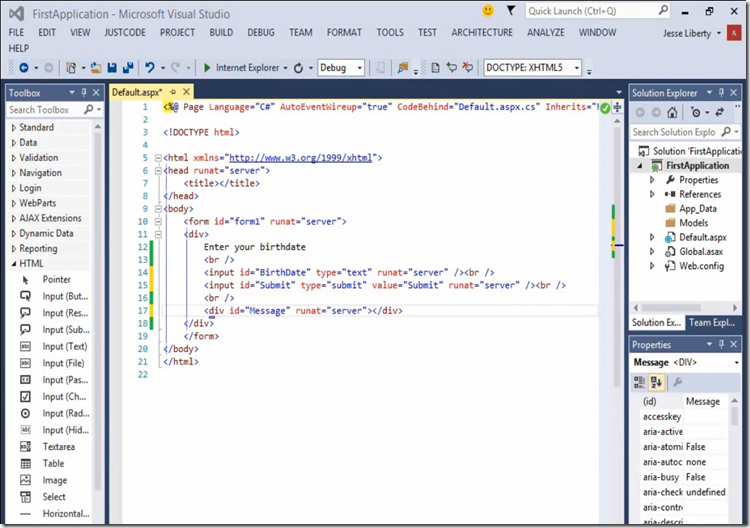Save the current file using disk icon
Viewport: 750px width, 528px height.
pyautogui.click(x=112, y=68)
